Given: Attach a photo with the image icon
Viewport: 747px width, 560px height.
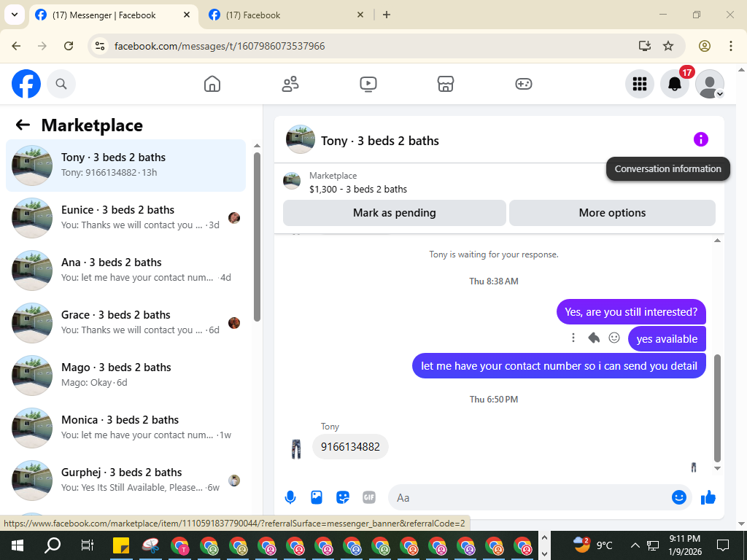Looking at the screenshot, I should [x=317, y=497].
